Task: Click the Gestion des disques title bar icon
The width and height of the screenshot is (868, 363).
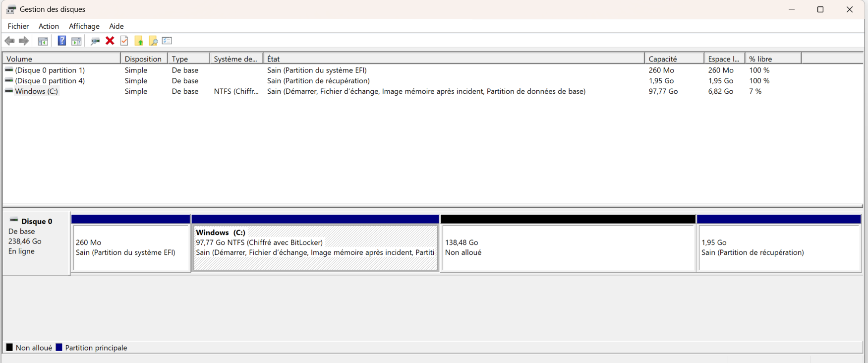Action: pyautogui.click(x=11, y=9)
